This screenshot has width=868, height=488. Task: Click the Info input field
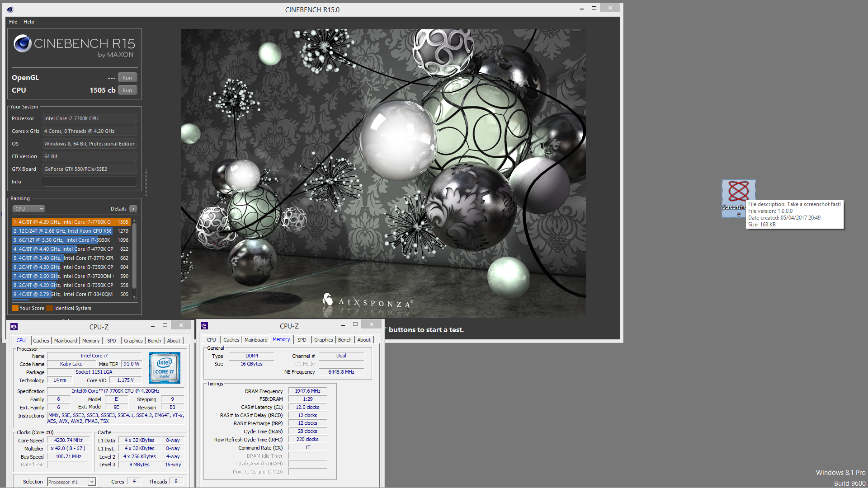click(90, 182)
